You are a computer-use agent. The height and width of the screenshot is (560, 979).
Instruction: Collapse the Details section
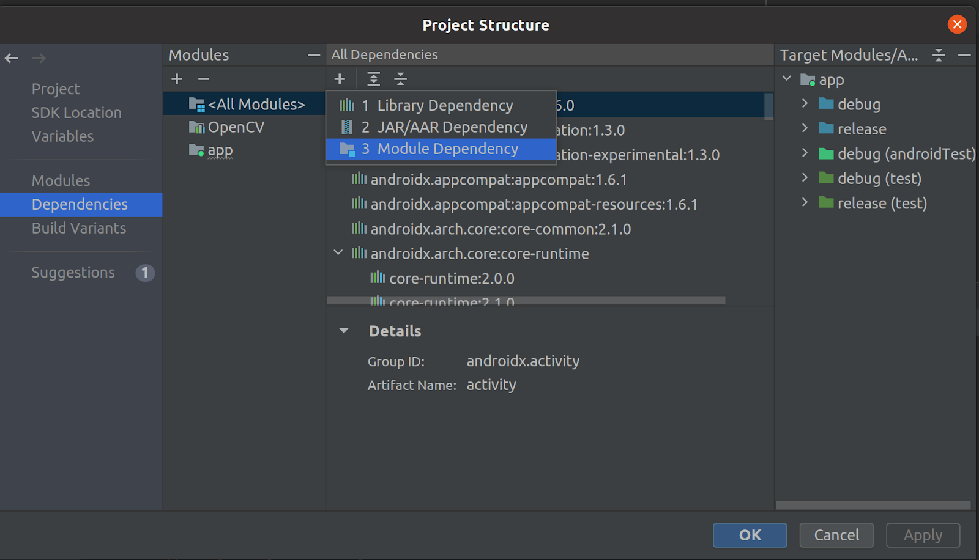click(x=344, y=331)
